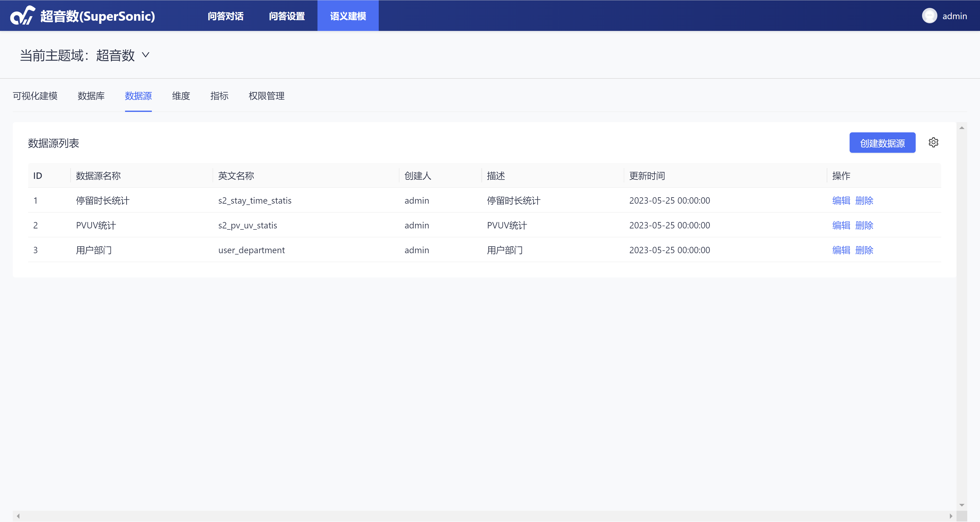Click 删除 for 用户部门 row

point(864,250)
